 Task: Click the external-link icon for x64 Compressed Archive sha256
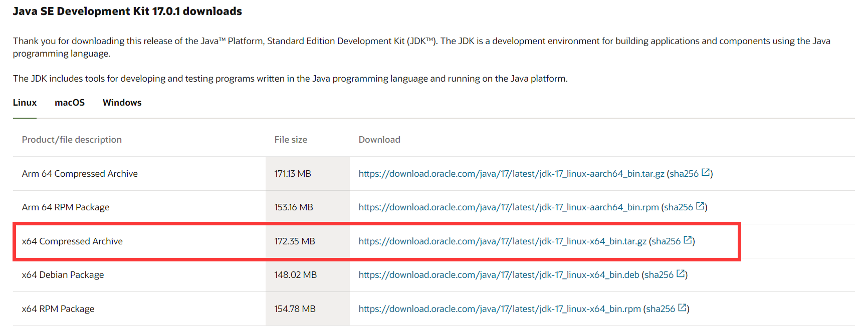pyautogui.click(x=688, y=240)
